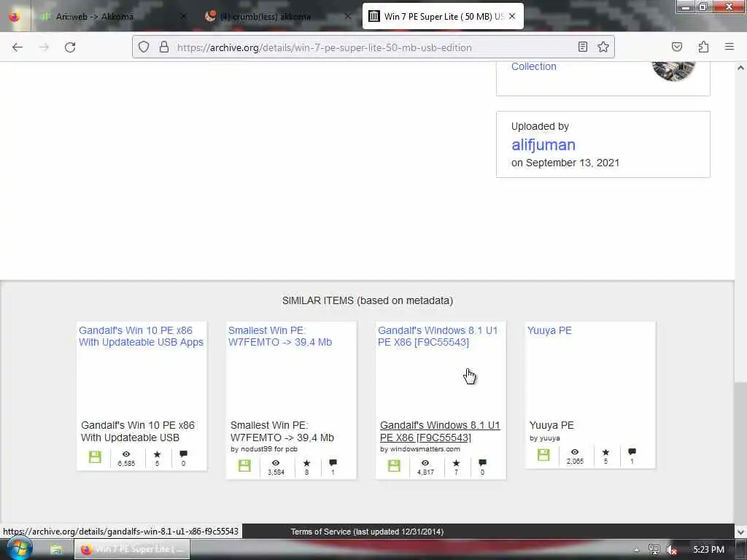Open the Yuuya PE title link
Viewport: 747px width, 560px height.
(549, 330)
